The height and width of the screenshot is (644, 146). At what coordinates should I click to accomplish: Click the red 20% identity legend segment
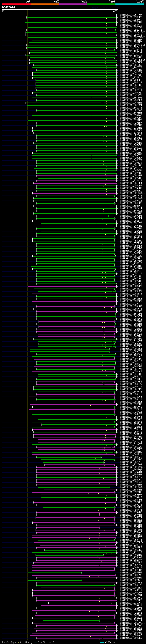point(16,4)
